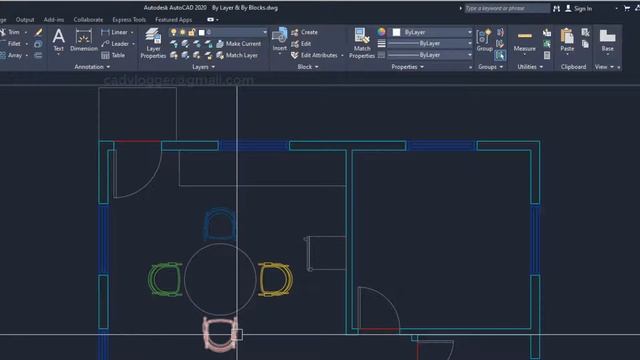The width and height of the screenshot is (640, 360).
Task: Click the layer Freeze icon in second row
Action: click(197, 44)
